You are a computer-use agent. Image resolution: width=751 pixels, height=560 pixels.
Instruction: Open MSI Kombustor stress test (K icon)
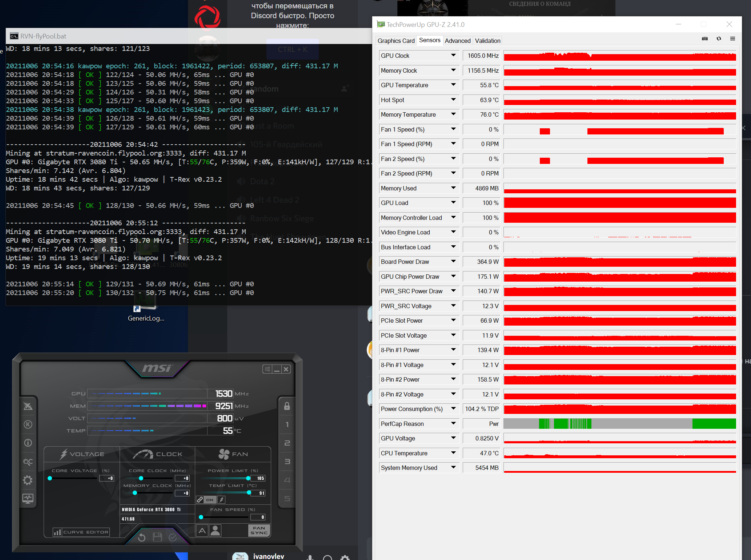pyautogui.click(x=28, y=424)
